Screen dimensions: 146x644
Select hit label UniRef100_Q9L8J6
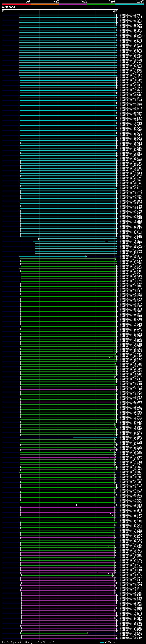click(x=131, y=321)
